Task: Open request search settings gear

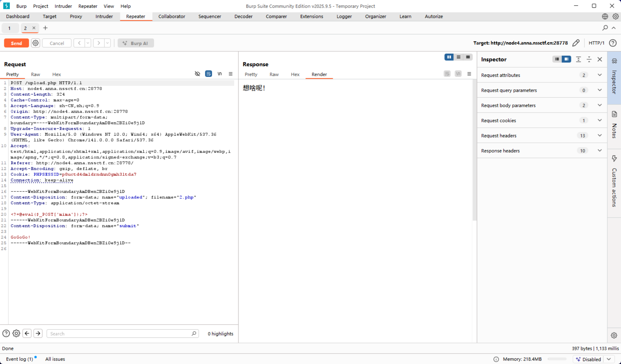Action: click(16, 333)
